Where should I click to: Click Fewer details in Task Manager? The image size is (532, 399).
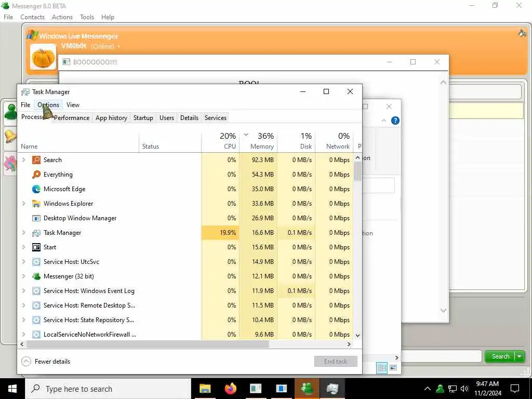[46, 362]
